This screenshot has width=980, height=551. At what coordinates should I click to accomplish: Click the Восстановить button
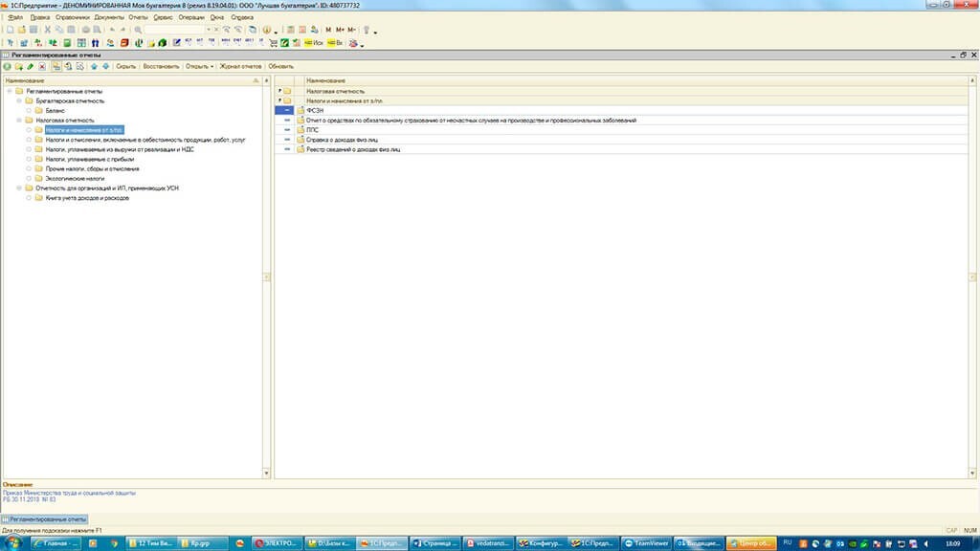161,66
